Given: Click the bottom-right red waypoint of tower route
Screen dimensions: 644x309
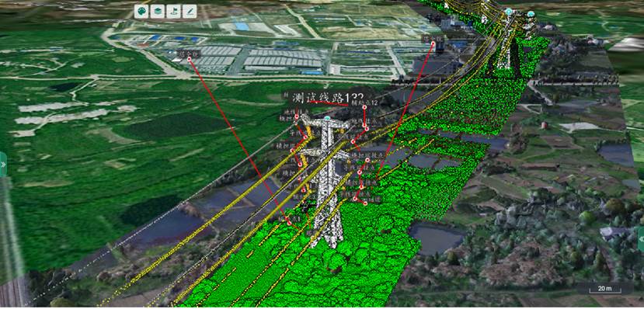Looking at the screenshot, I should tap(365, 203).
